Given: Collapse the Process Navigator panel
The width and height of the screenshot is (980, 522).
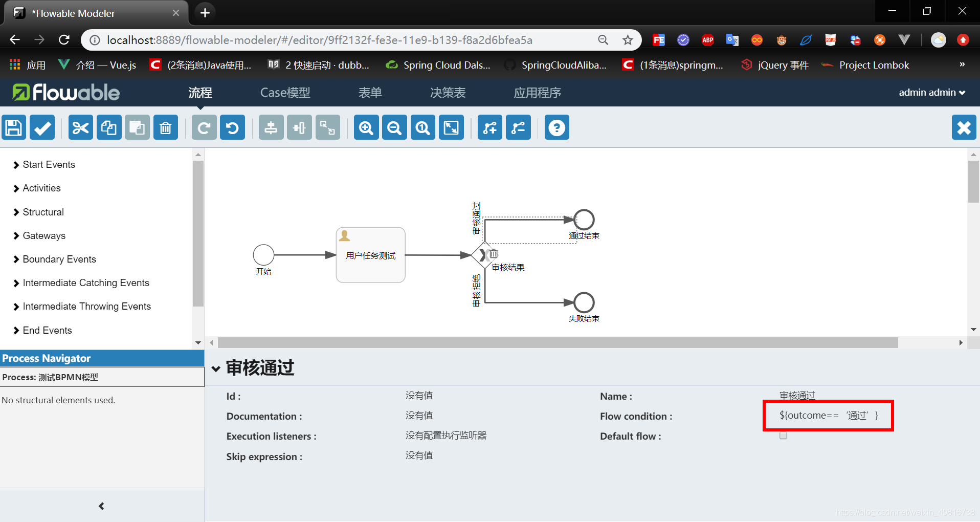Looking at the screenshot, I should [101, 506].
